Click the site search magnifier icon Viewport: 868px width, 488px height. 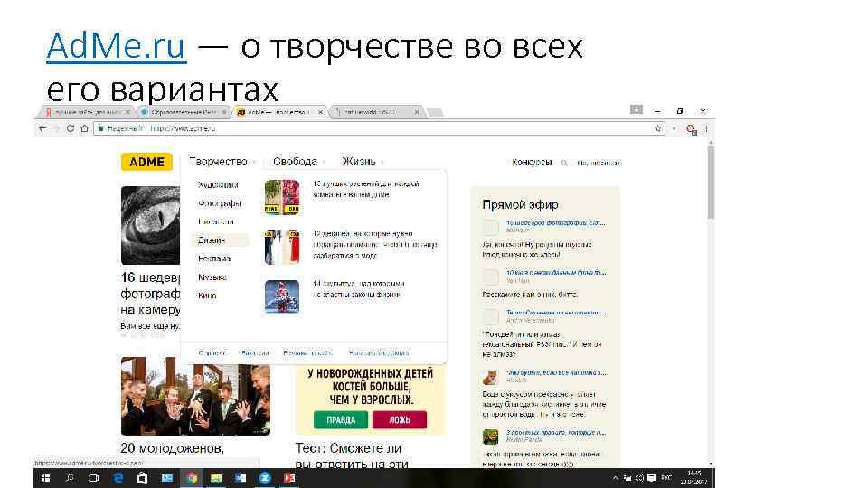[x=564, y=164]
